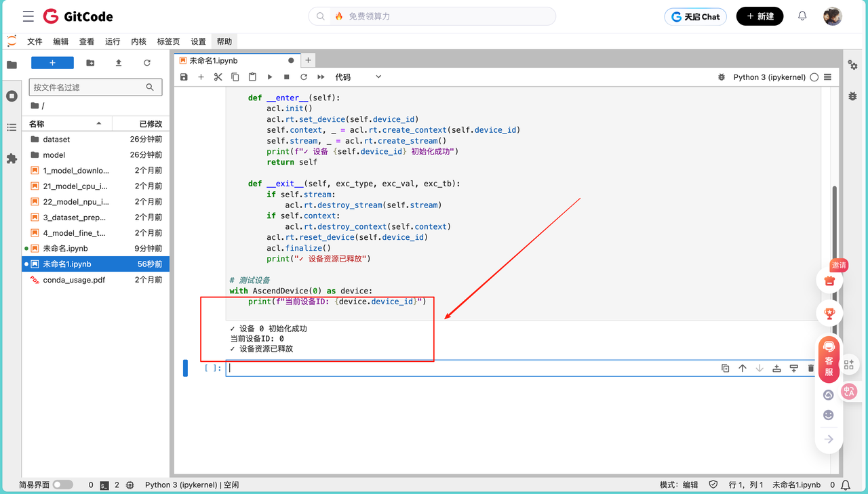Restart kernel and run all cells

point(321,77)
